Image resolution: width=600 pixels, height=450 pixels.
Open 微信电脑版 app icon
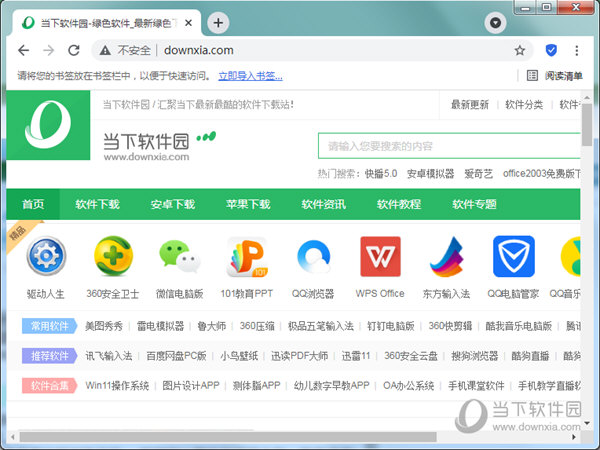click(x=180, y=256)
